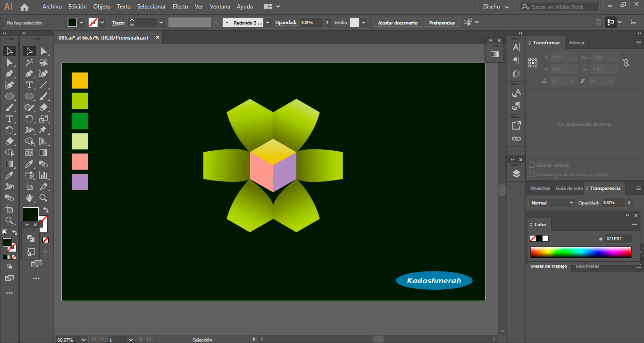
Task: Expand the Normal blend mode dropdown
Action: tap(552, 203)
